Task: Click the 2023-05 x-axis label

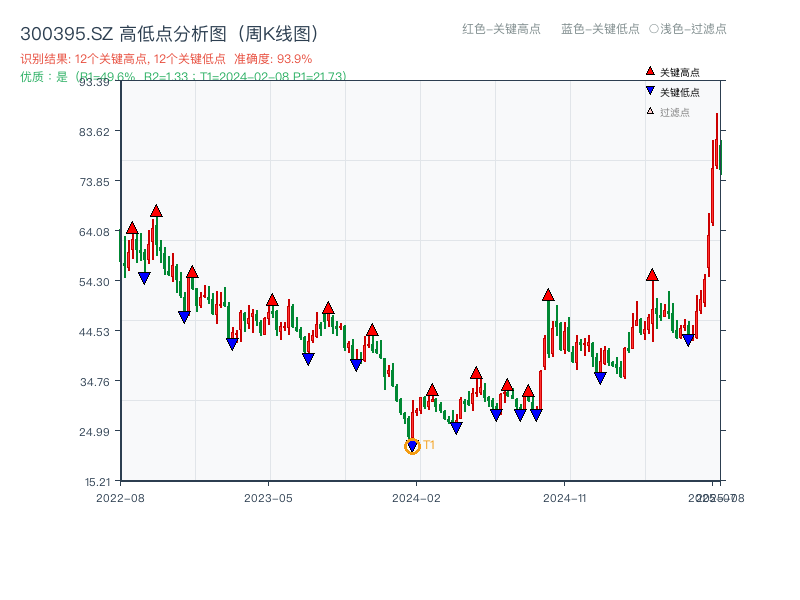Action: coord(268,498)
